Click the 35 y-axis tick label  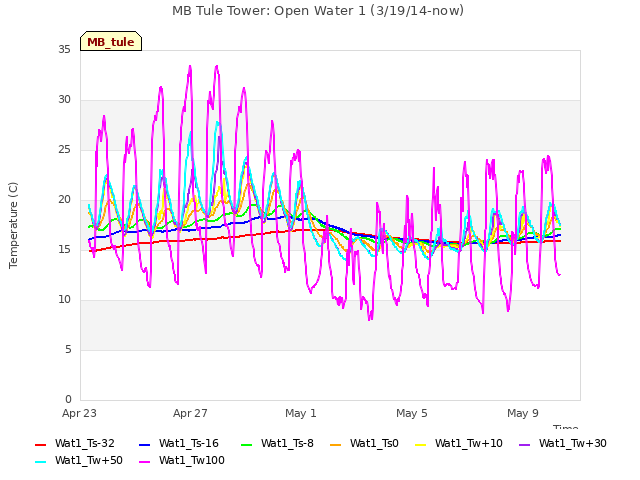(64, 50)
